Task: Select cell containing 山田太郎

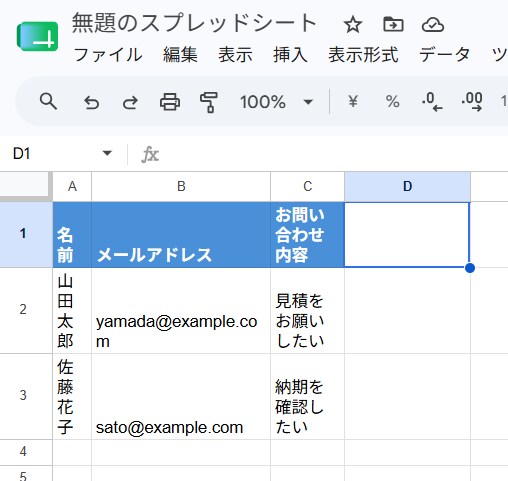Action: [x=72, y=310]
